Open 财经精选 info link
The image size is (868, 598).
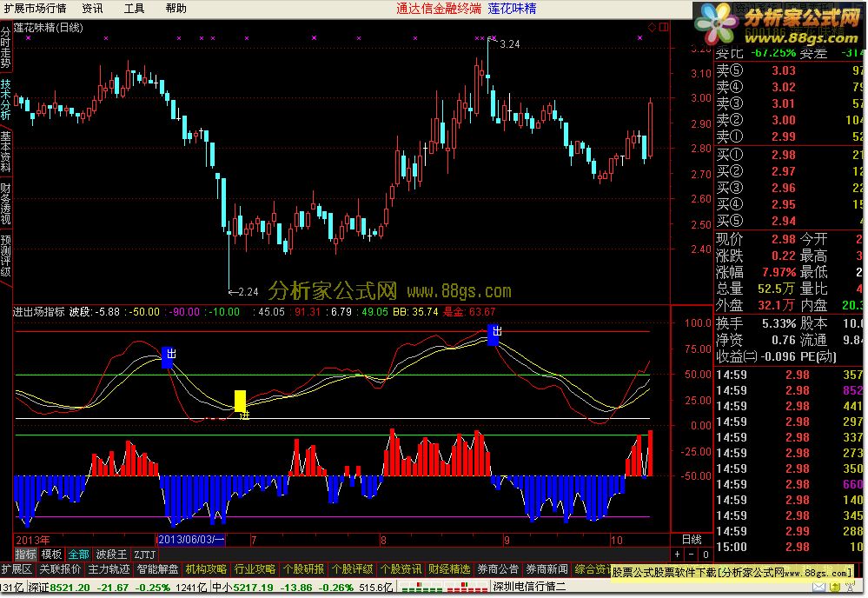449,569
